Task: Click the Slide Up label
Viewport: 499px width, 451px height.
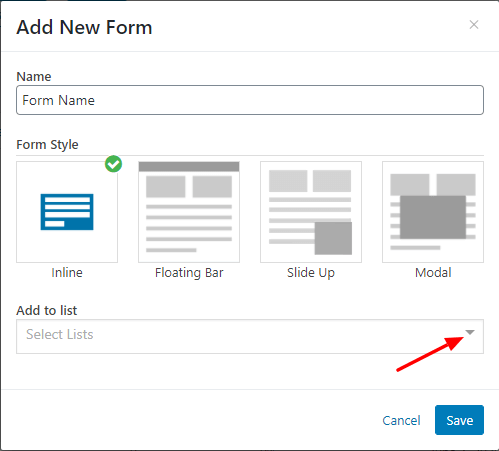Action: pyautogui.click(x=311, y=273)
